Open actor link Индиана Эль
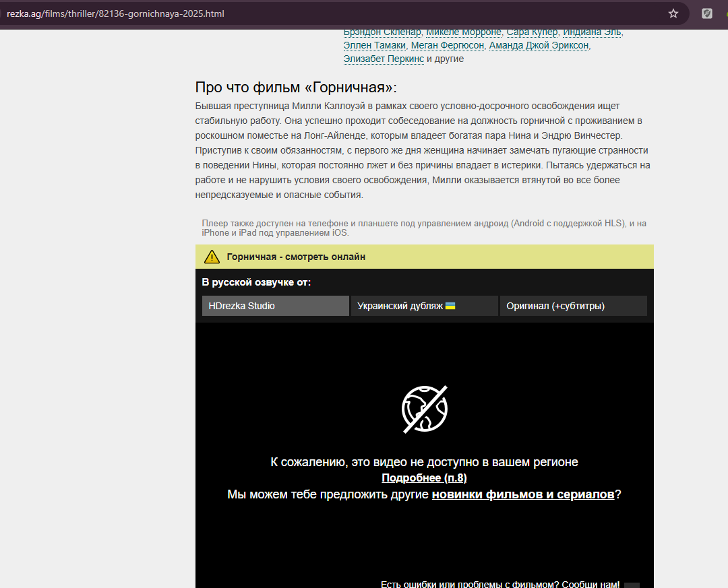This screenshot has width=728, height=588. tap(592, 32)
